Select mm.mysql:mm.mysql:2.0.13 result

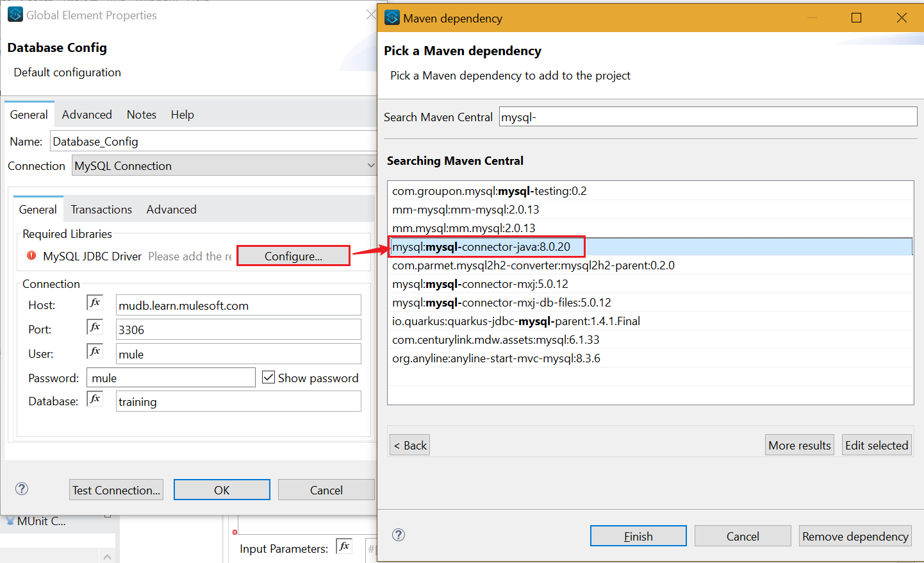point(651,228)
